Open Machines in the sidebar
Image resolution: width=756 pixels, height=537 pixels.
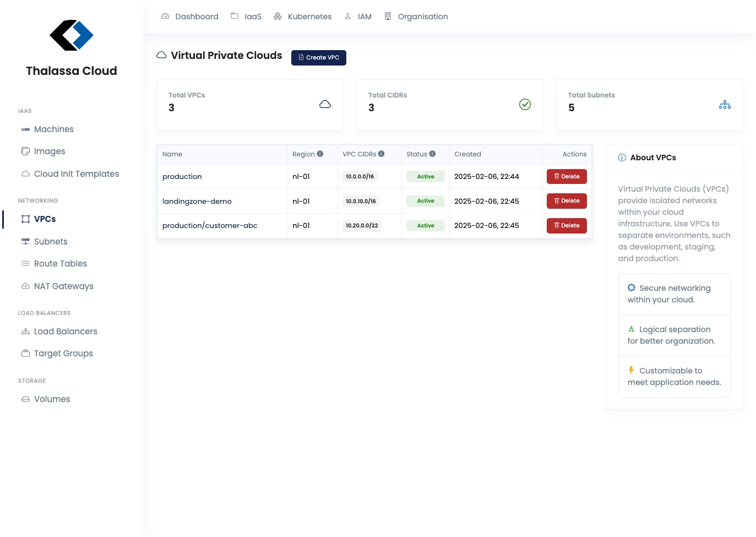[53, 129]
